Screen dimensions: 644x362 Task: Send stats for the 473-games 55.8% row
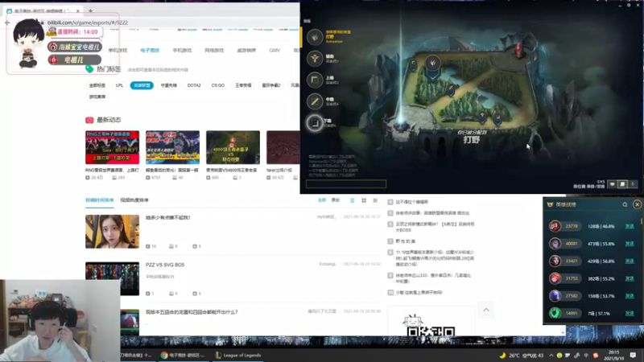point(630,244)
